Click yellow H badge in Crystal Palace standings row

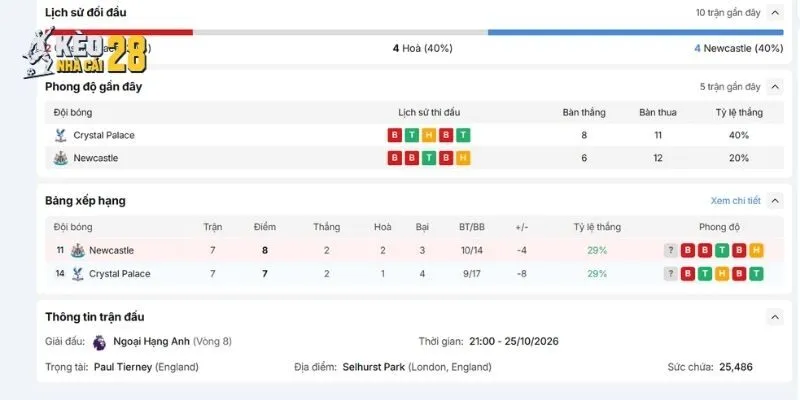[722, 274]
